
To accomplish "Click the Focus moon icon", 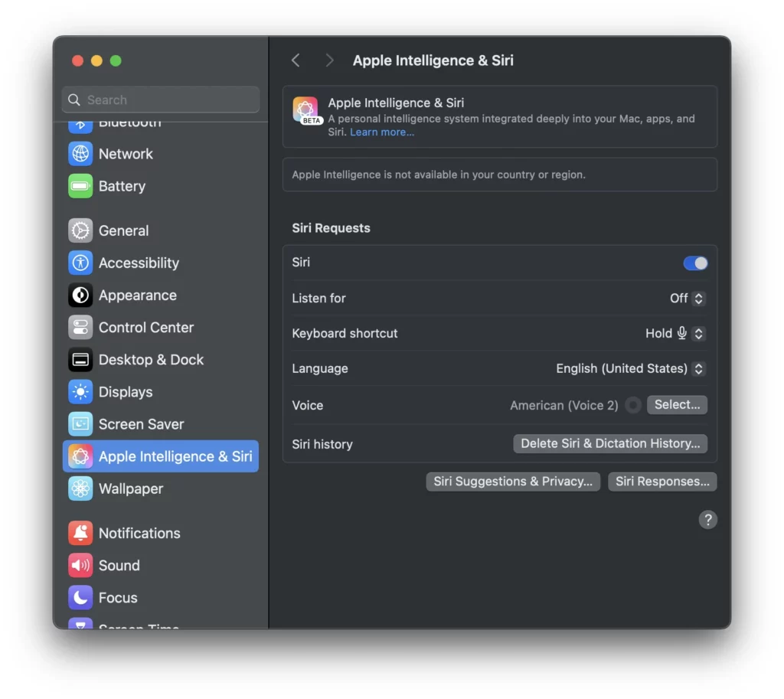I will point(80,597).
